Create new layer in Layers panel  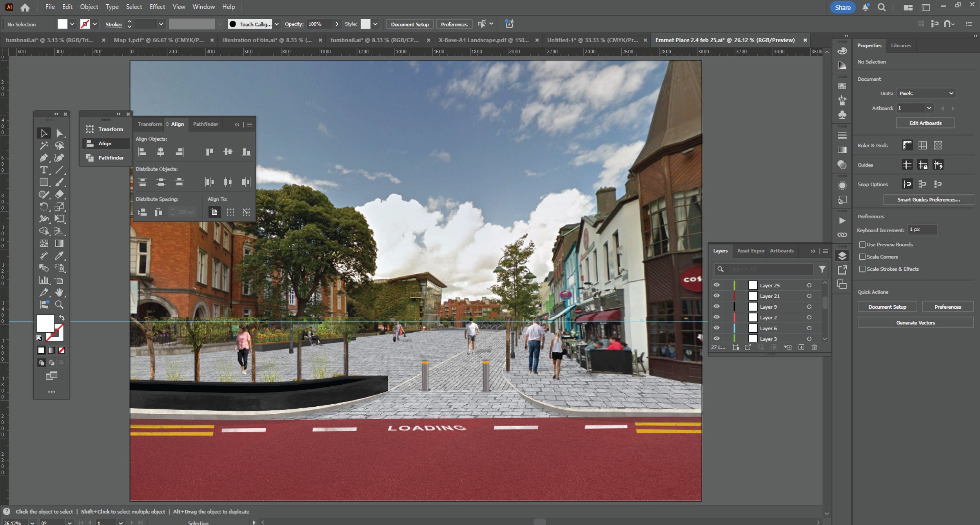coord(801,347)
